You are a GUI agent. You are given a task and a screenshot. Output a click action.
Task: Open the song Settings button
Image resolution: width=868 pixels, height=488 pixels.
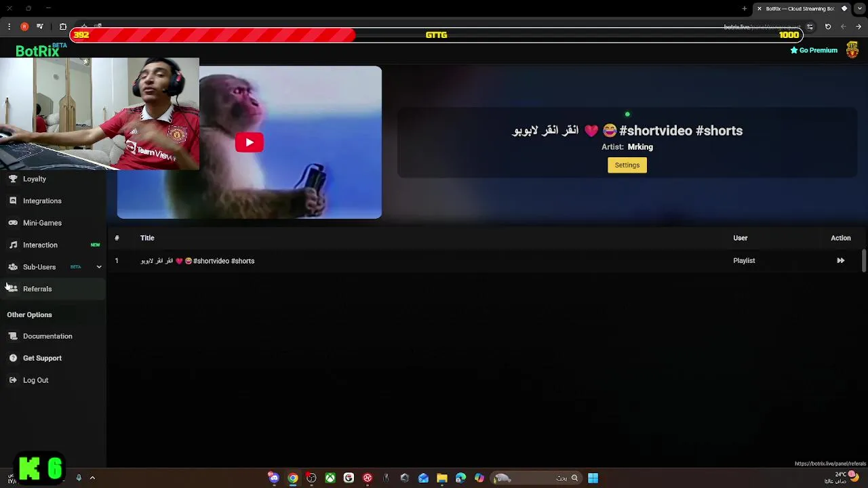pyautogui.click(x=627, y=165)
